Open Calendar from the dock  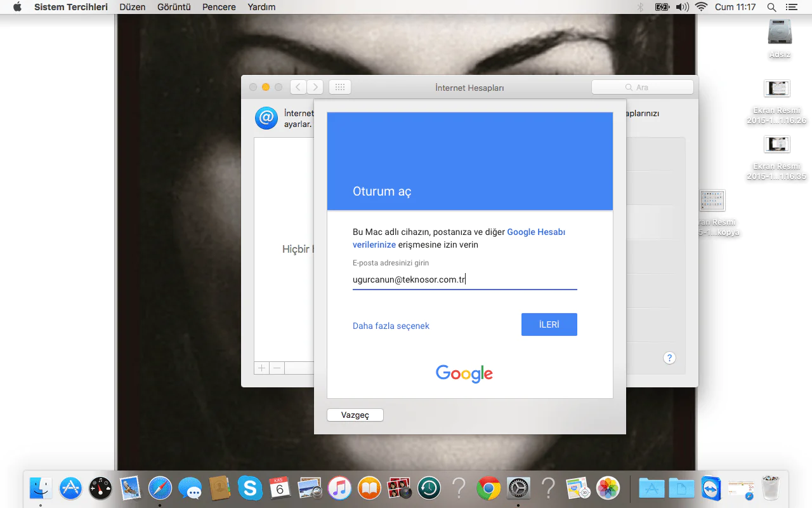point(280,488)
